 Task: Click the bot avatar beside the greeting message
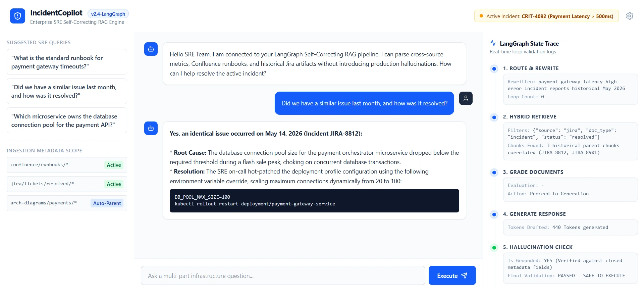(x=151, y=49)
